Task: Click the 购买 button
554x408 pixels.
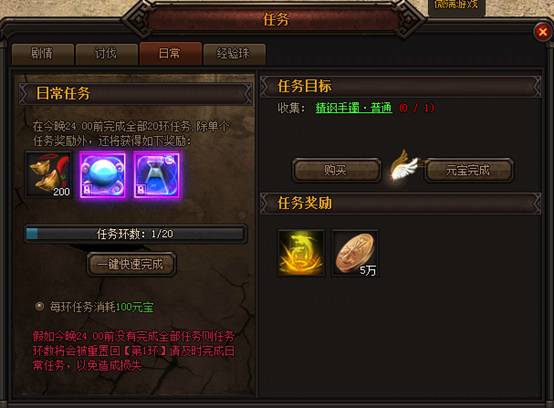Action: (336, 170)
